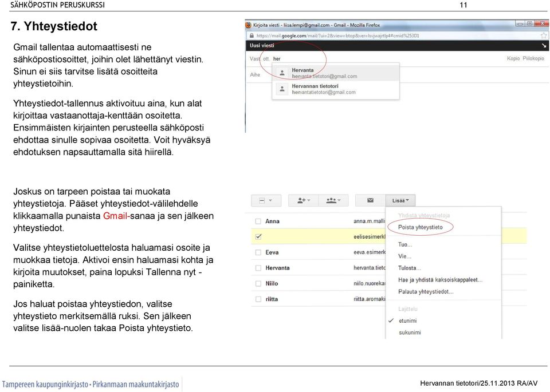Click the avatar icon beside Hervannan tietotori
Screen dimensions: 550x392
tap(282, 89)
